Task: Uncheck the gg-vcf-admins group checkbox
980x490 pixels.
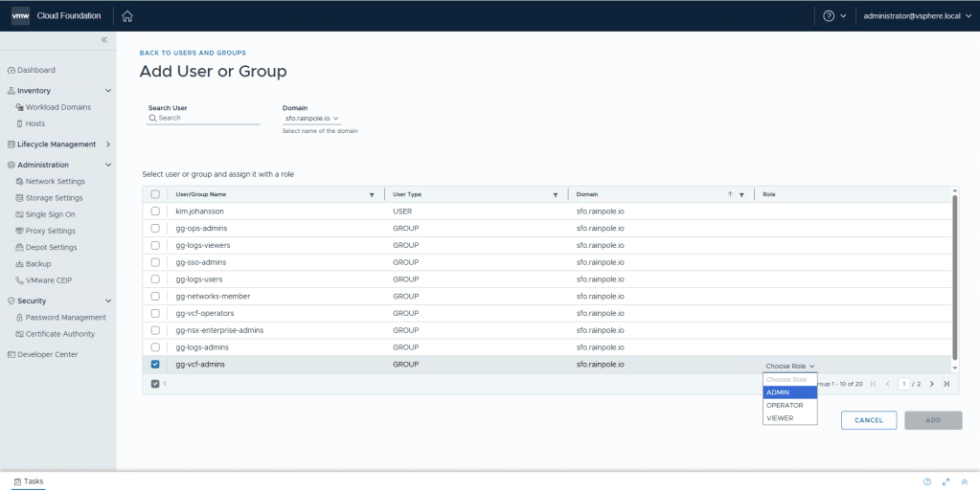Action: (155, 365)
